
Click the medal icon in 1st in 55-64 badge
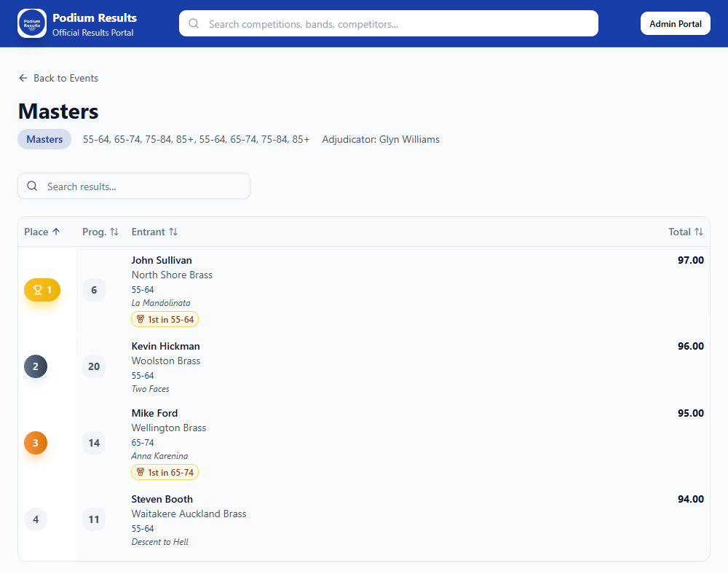(x=141, y=319)
